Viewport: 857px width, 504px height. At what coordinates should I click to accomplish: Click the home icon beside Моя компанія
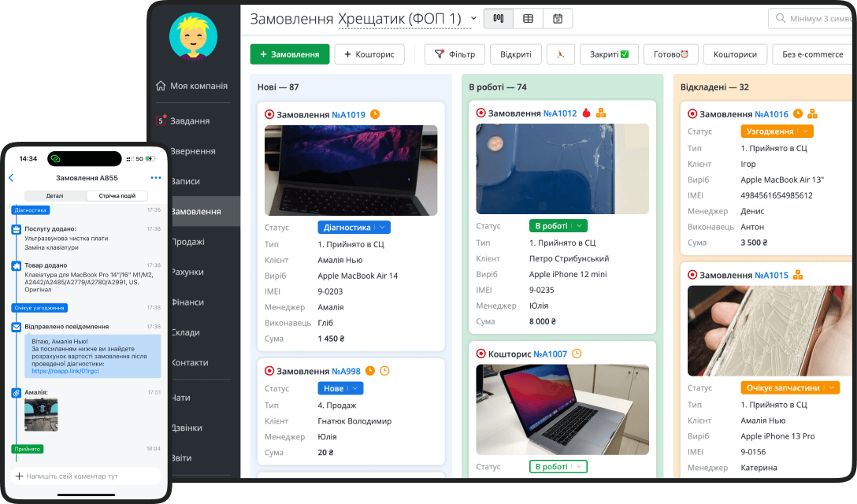click(x=161, y=86)
